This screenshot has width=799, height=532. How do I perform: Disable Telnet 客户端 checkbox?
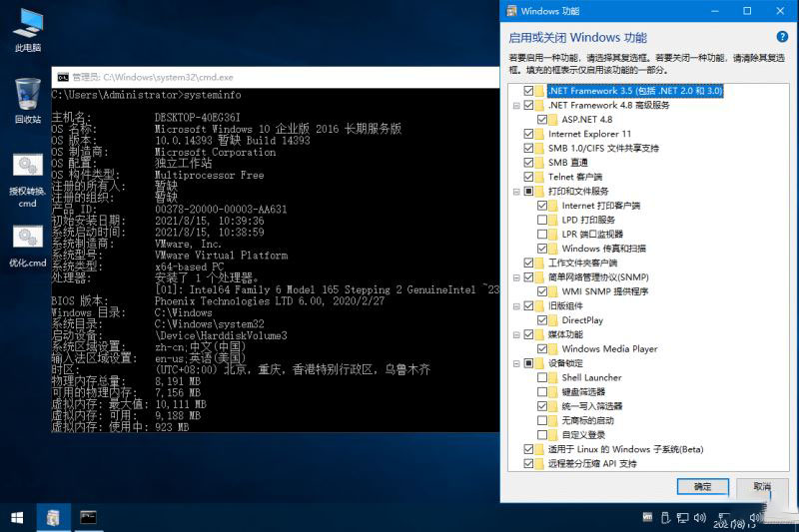(x=528, y=177)
